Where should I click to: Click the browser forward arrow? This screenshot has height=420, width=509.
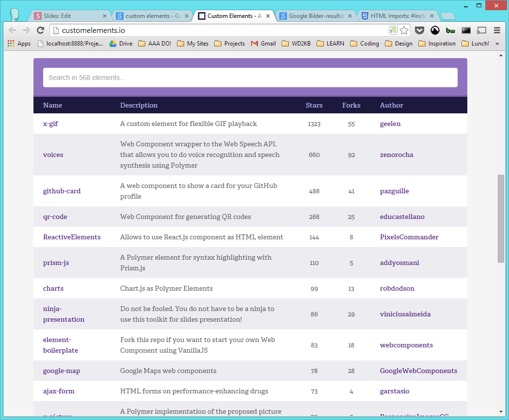point(26,31)
